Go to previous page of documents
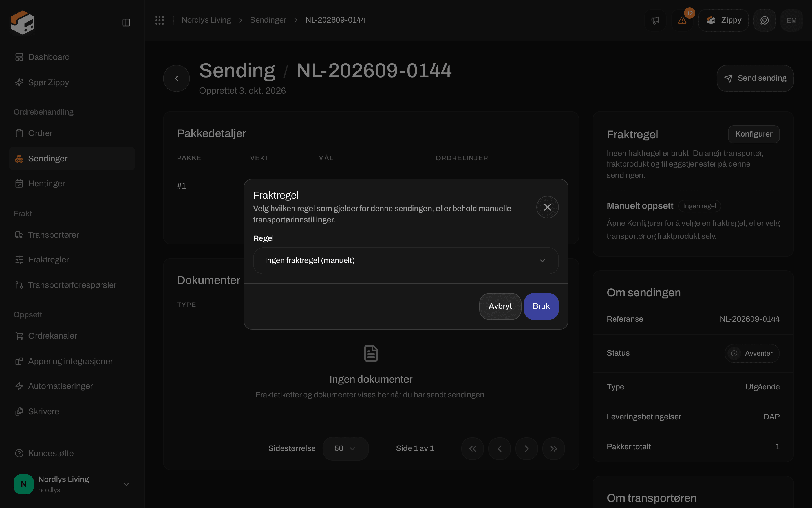Viewport: 812px width, 508px height. pos(500,448)
